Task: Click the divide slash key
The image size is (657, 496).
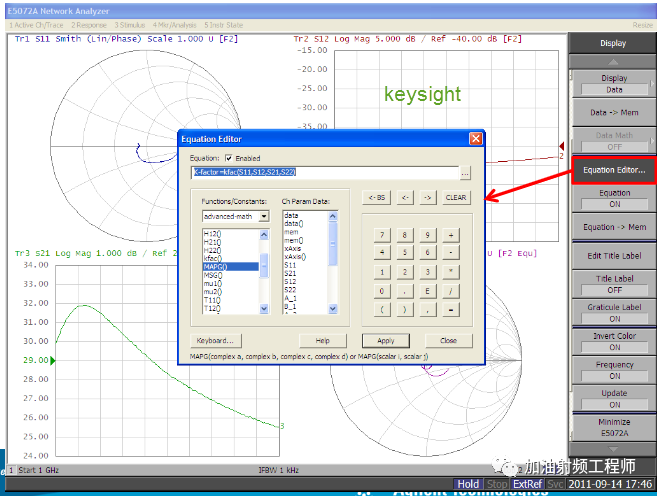Action: (x=450, y=291)
